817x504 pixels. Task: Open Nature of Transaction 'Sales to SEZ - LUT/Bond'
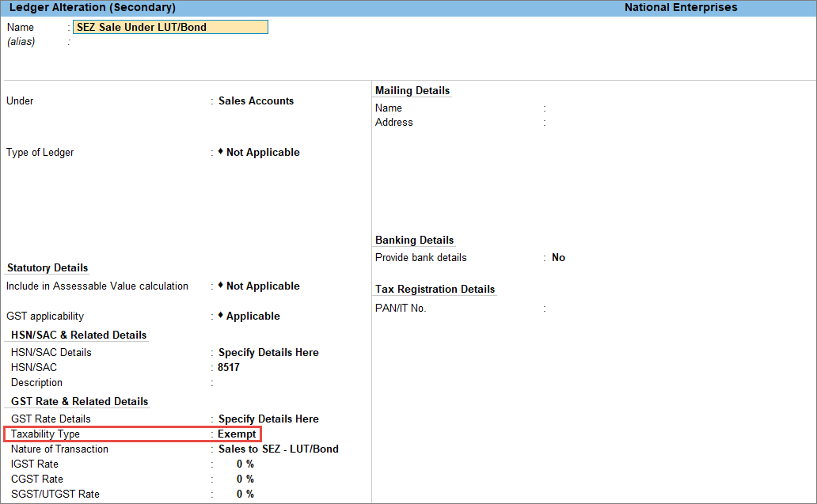[278, 449]
